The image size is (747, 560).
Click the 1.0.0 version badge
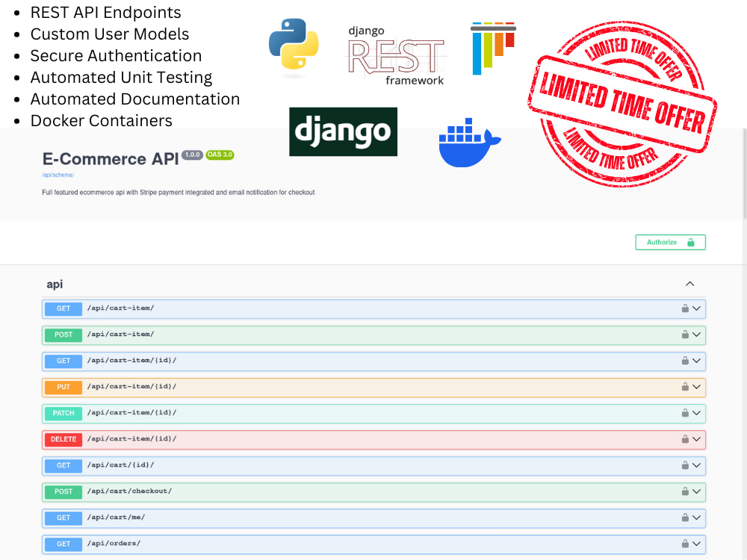point(192,155)
